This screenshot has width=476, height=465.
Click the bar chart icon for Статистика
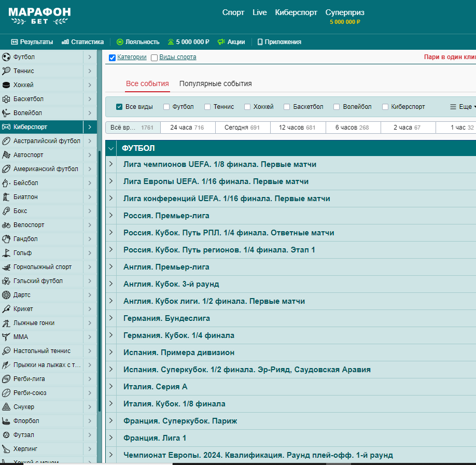65,42
